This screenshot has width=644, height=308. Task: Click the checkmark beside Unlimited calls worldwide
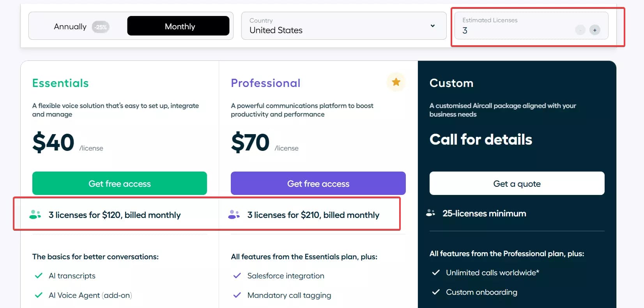tap(435, 273)
